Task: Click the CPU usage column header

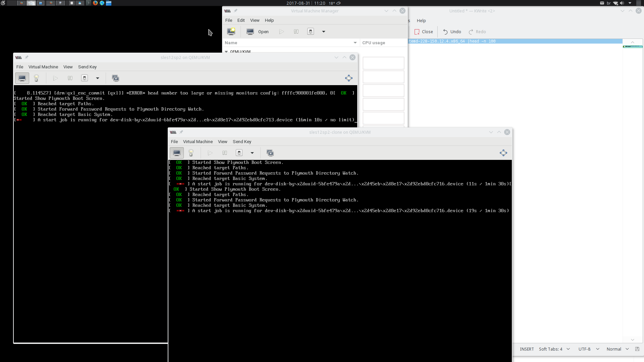Action: [x=384, y=43]
